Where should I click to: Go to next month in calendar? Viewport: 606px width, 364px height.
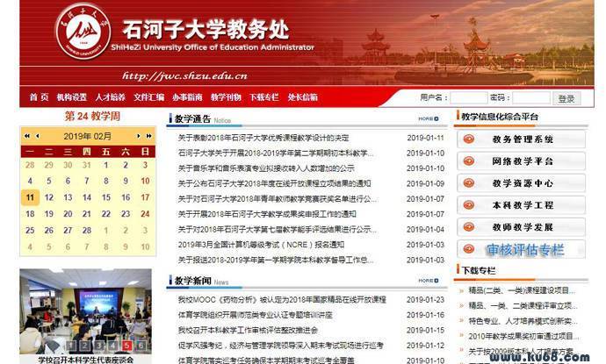(139, 136)
